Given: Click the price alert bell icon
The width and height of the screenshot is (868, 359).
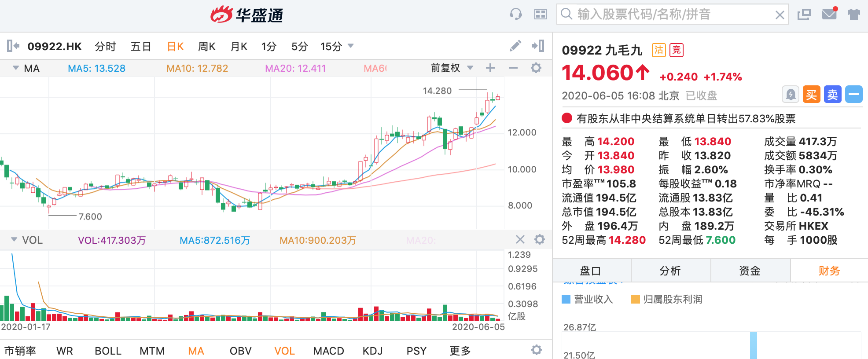Looking at the screenshot, I should (791, 95).
